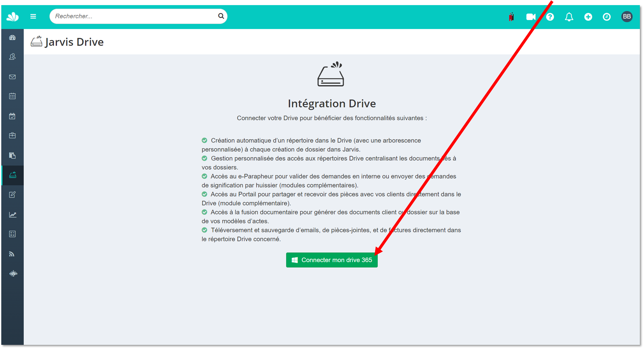Open the last sidebar icon below RSS
644x349 pixels.
13,274
